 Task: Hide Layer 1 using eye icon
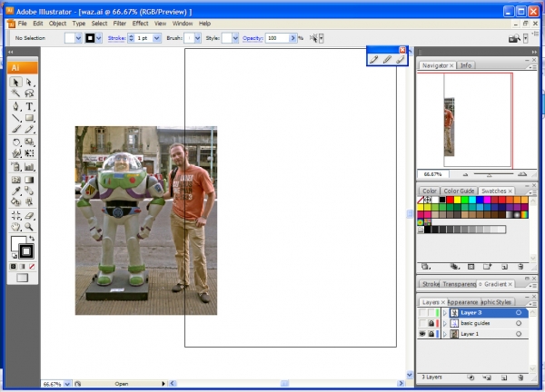[x=422, y=334]
